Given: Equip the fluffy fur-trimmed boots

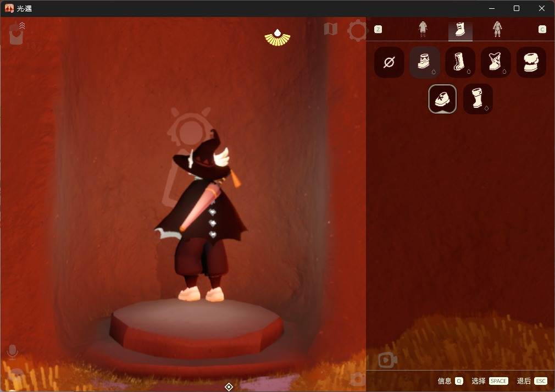Looking at the screenshot, I should pyautogui.click(x=531, y=62).
